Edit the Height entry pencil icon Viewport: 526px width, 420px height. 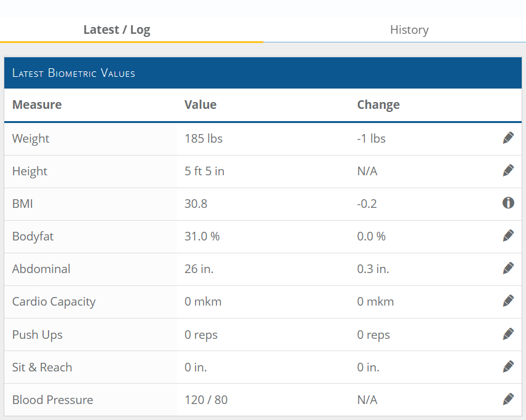(x=508, y=170)
